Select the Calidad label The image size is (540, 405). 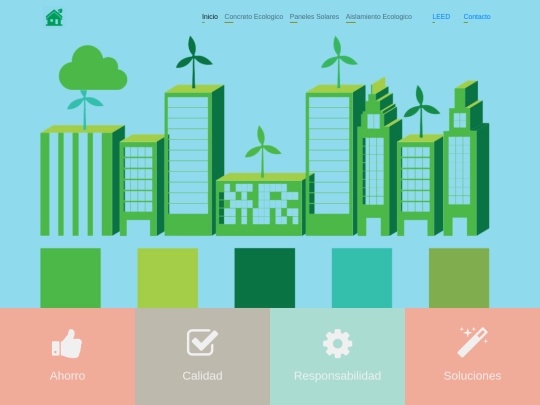pos(202,376)
